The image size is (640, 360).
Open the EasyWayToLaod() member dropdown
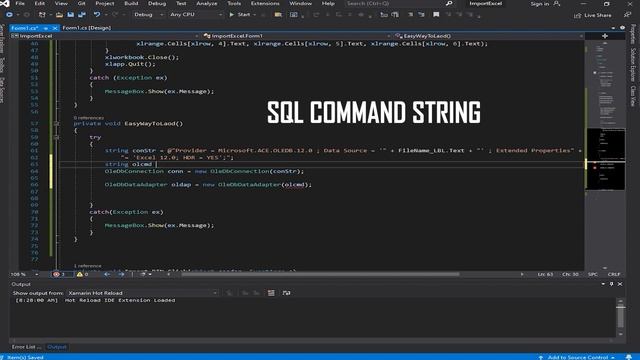(489, 36)
